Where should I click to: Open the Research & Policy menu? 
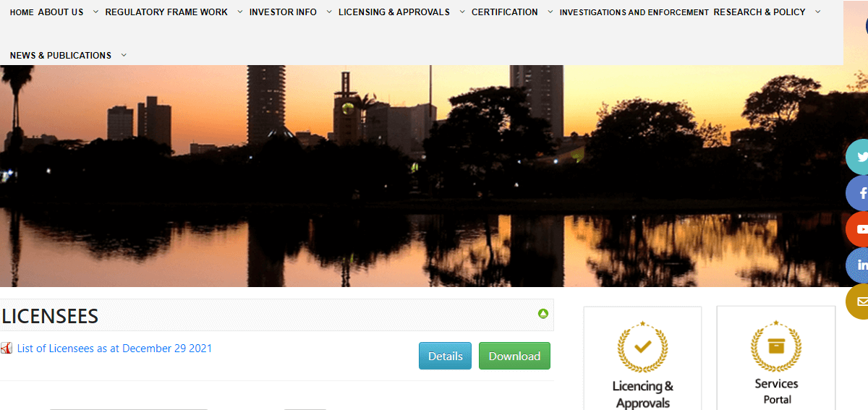759,12
